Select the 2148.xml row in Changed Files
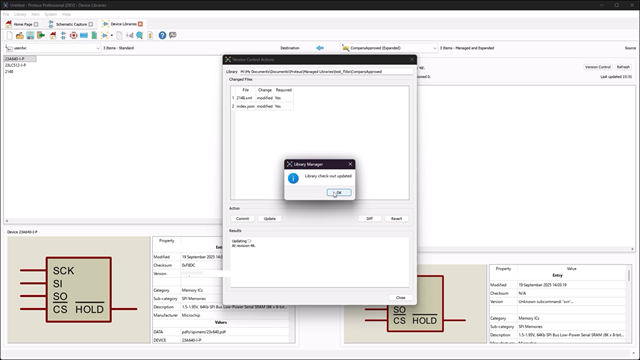This screenshot has width=640, height=360. [262, 98]
